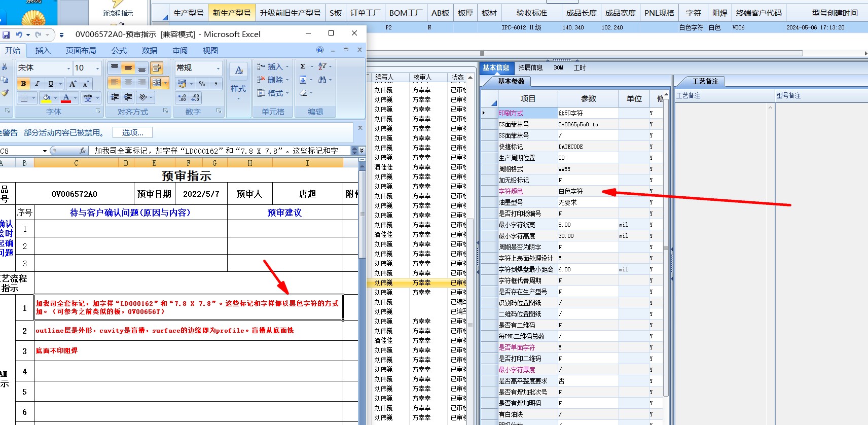Click the Fill down icon

coord(303,80)
